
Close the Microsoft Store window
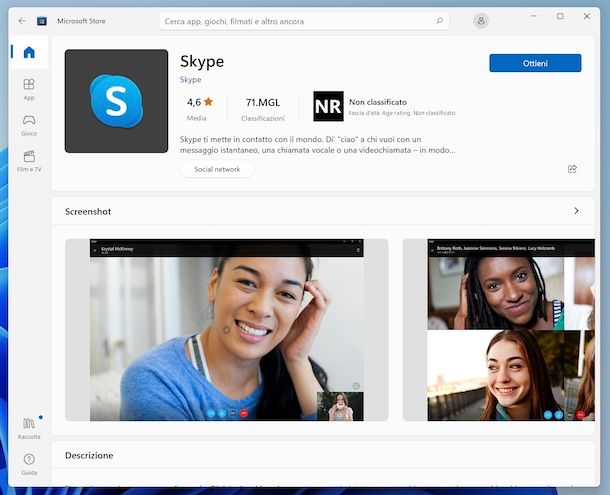click(587, 16)
